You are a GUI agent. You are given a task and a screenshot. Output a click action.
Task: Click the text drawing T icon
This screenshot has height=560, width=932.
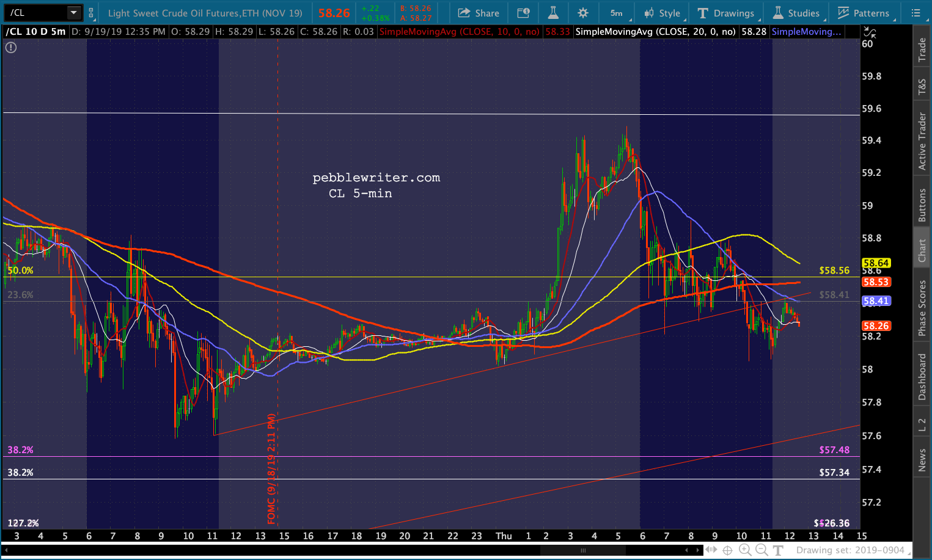[778, 550]
